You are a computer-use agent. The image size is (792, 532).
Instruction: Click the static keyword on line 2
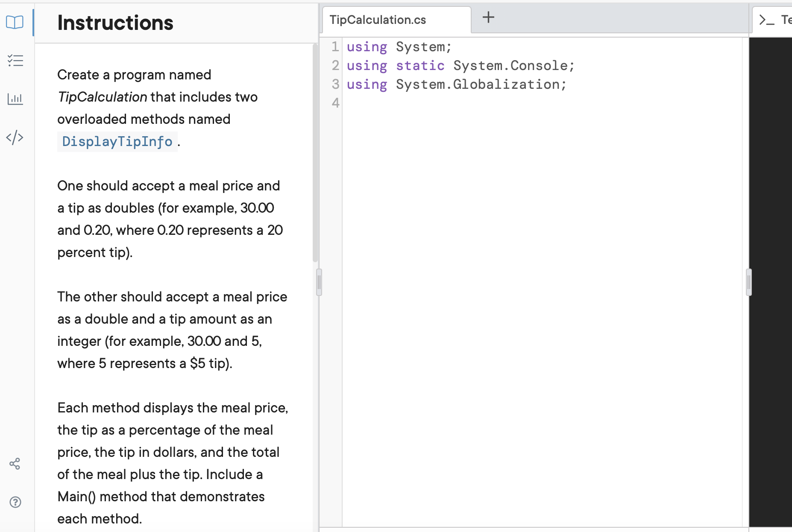(x=420, y=65)
